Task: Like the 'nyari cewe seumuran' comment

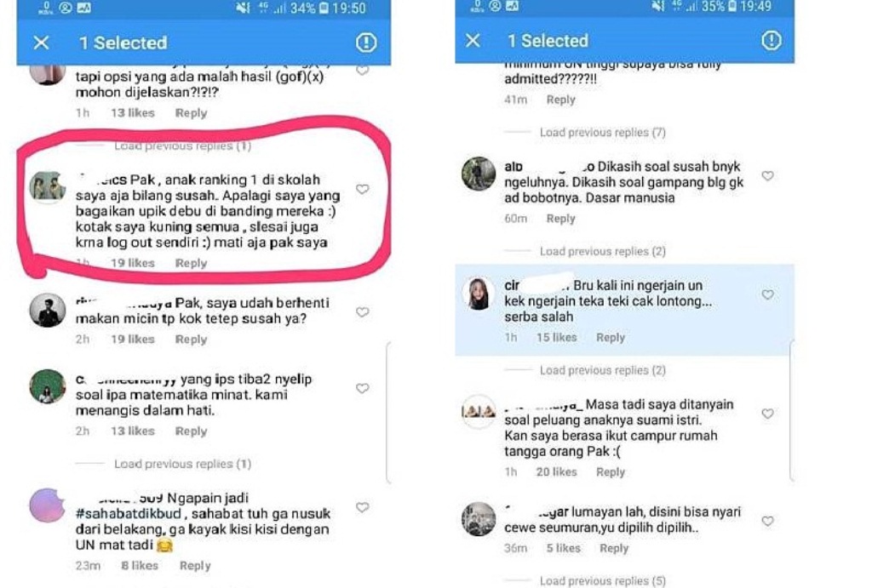Action: 767,522
